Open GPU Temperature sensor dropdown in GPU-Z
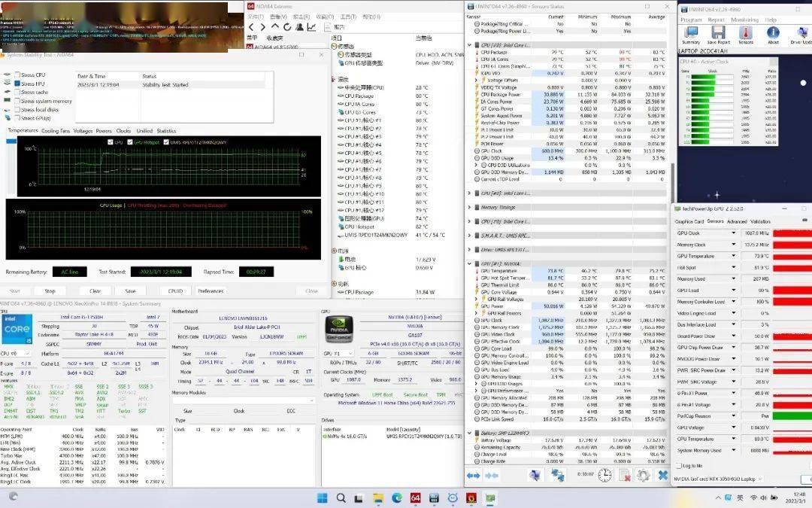This screenshot has height=508, width=812. tap(733, 256)
